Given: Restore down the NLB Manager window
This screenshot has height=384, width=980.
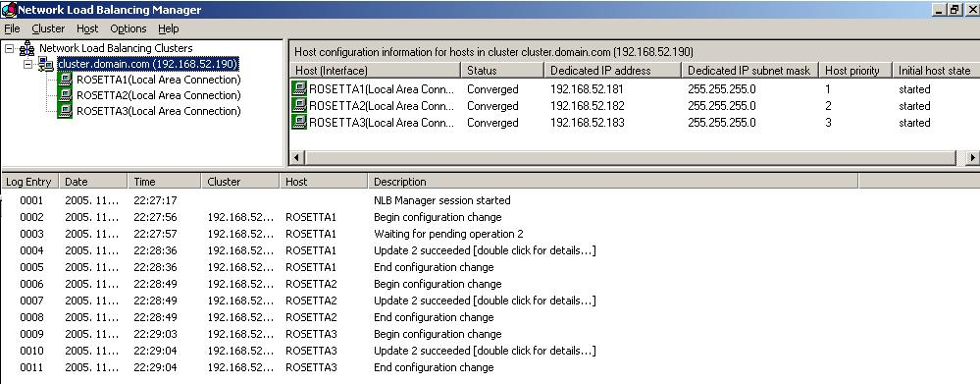Looking at the screenshot, I should click(955, 10).
